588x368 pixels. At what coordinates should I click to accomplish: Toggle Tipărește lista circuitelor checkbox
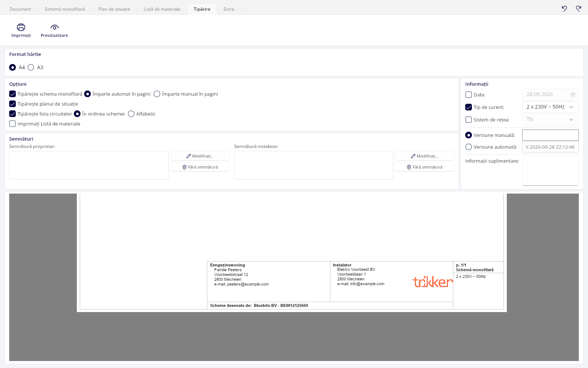(x=12, y=114)
